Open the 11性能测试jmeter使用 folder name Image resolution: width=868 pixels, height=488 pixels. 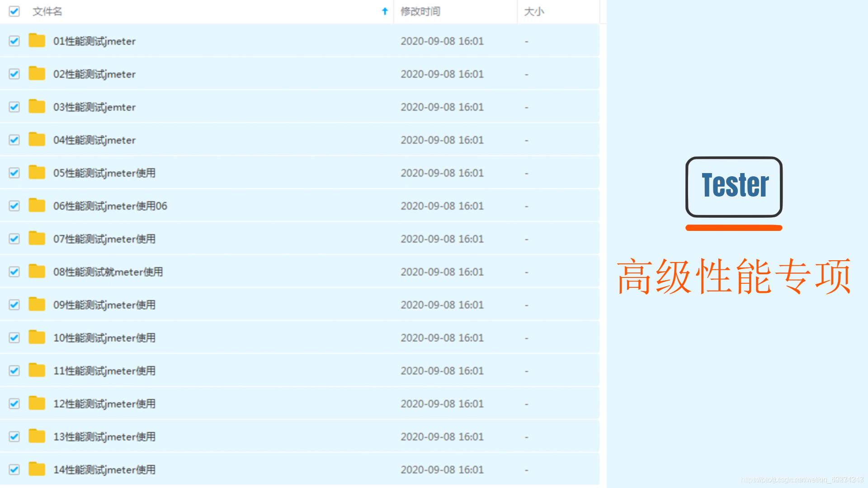pos(104,371)
